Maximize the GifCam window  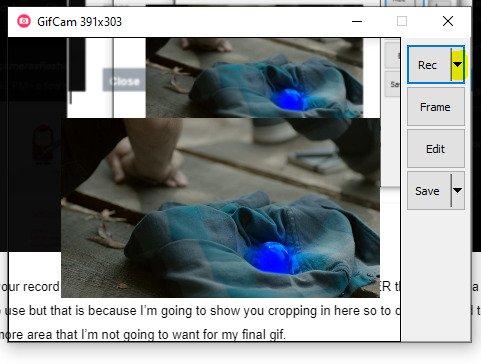[x=402, y=21]
